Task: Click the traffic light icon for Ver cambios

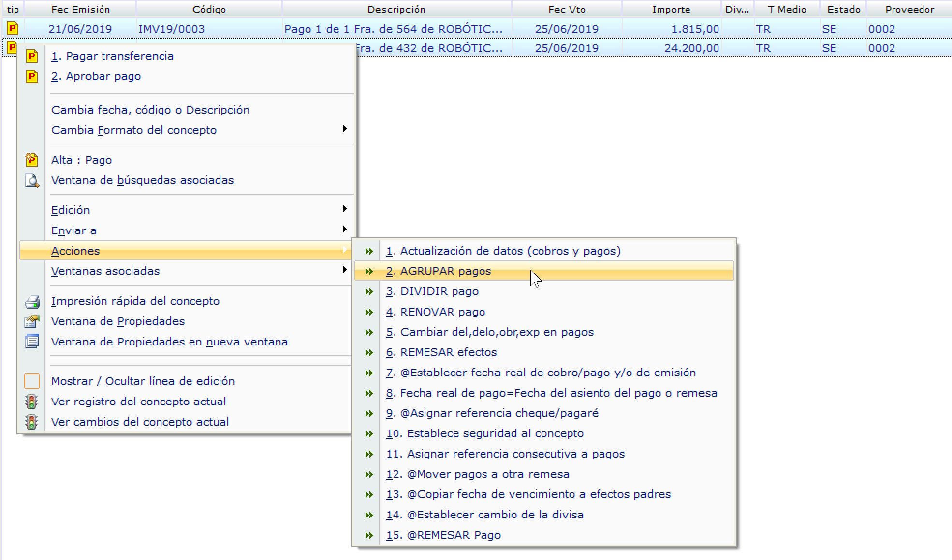Action: coord(32,422)
